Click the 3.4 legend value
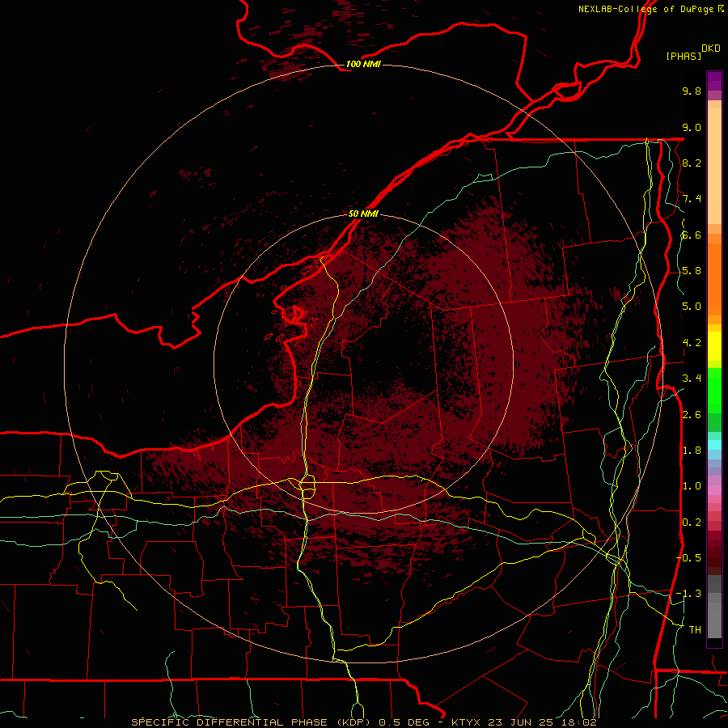Screen dimensions: 728x728 (692, 379)
